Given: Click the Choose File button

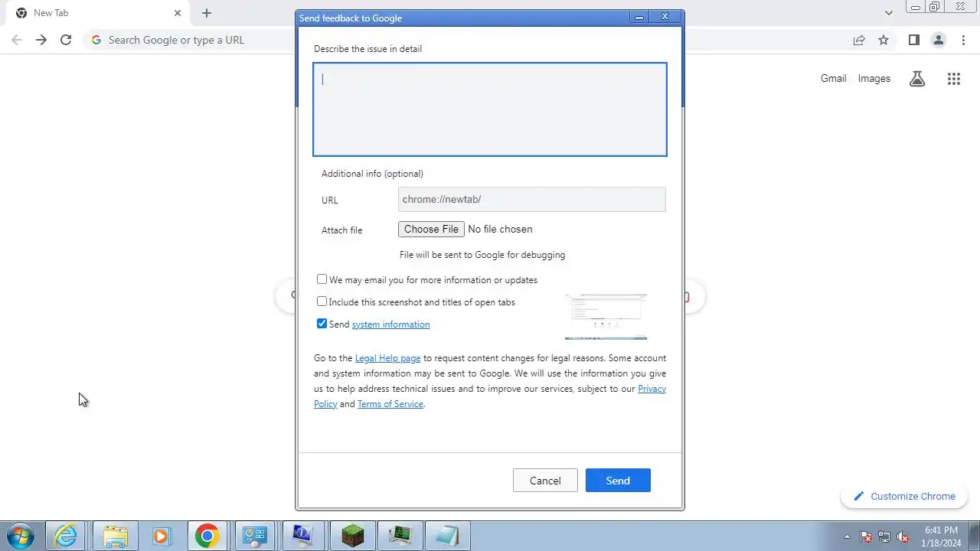Looking at the screenshot, I should point(431,229).
